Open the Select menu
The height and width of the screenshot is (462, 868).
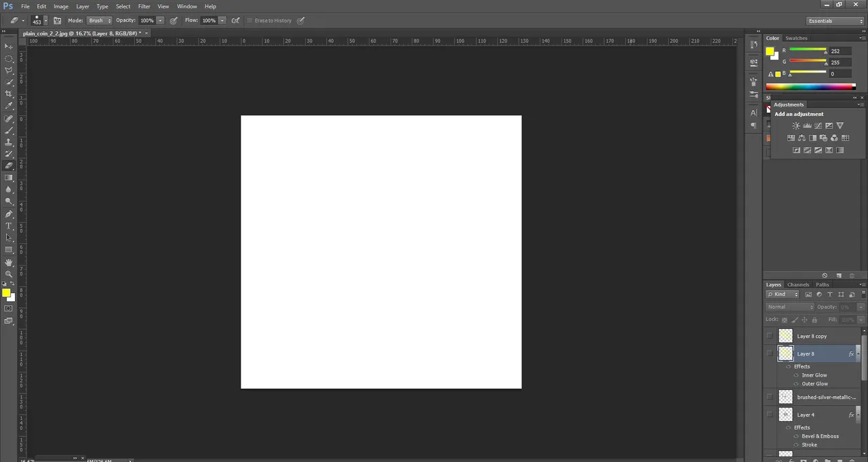pos(123,6)
